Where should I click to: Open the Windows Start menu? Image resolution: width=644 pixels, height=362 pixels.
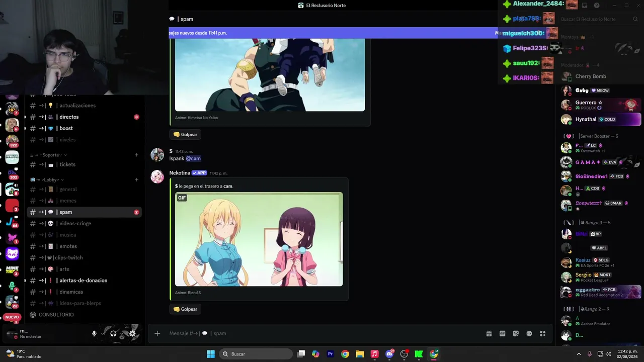point(211,354)
